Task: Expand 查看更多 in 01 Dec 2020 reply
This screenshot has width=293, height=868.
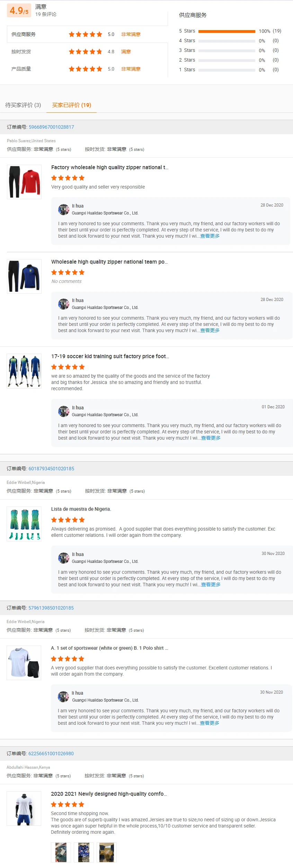Action: coord(211,438)
